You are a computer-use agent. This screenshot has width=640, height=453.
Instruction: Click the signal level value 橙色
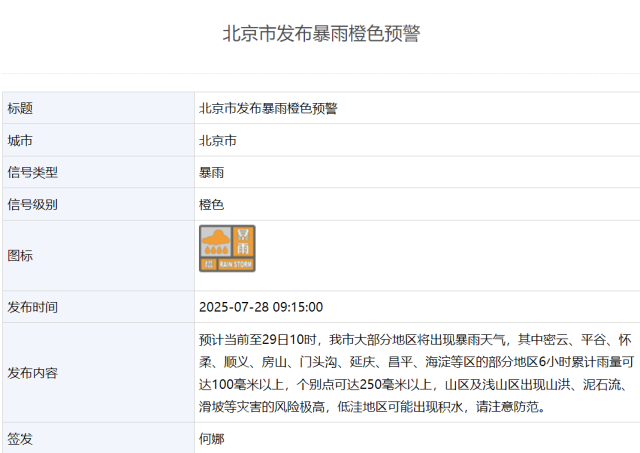[212, 204]
